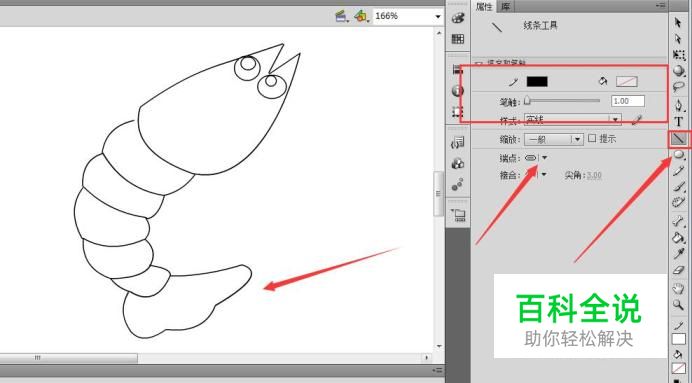Click the 笔触 stroke thickness slider handle
This screenshot has height=383, width=692.
click(x=527, y=101)
